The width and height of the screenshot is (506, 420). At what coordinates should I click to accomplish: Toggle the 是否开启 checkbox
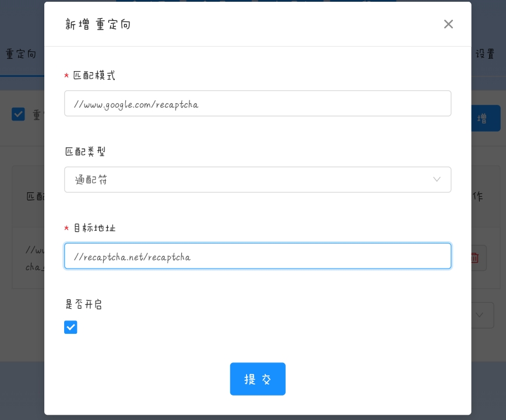[71, 327]
